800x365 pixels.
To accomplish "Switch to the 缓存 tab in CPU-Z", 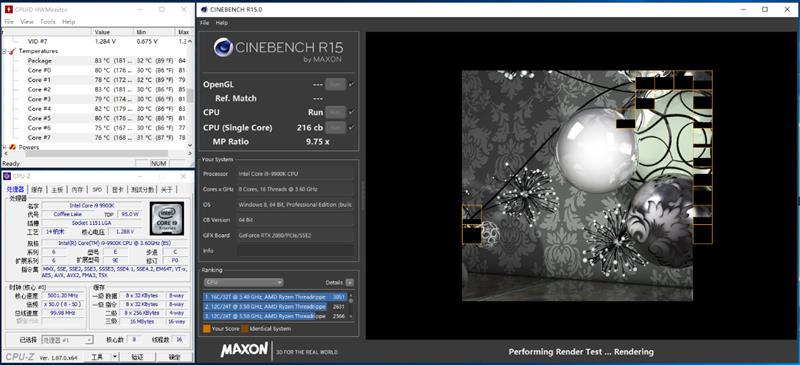I will pos(37,189).
